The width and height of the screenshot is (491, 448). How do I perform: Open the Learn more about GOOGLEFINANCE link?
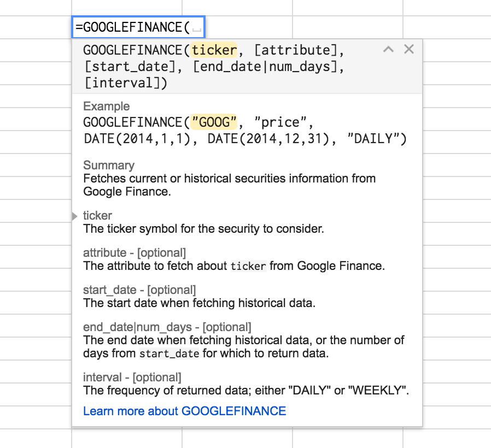pyautogui.click(x=184, y=411)
